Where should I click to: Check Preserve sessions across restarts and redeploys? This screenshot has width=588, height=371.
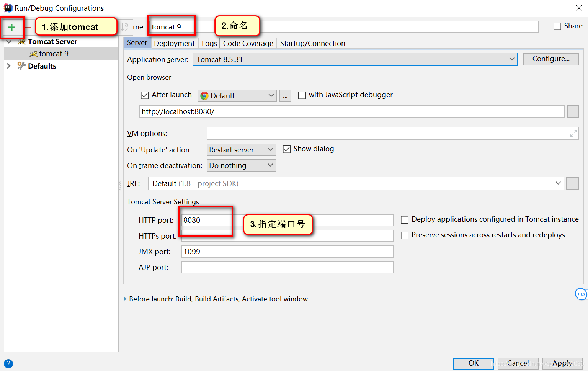tap(404, 235)
